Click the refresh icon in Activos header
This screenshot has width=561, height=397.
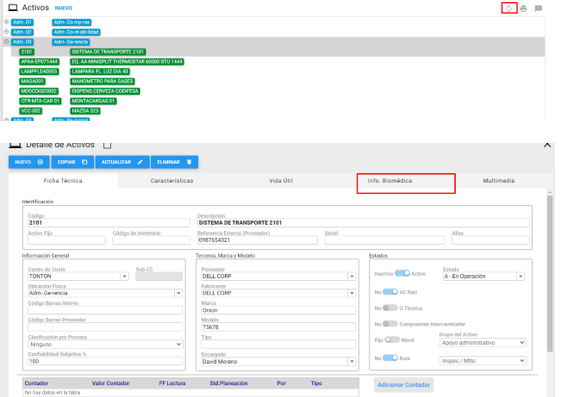click(x=509, y=8)
